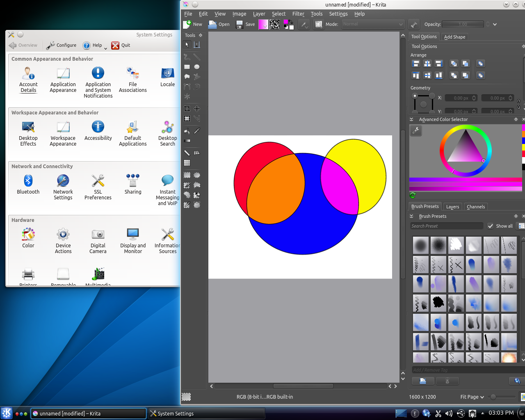Collapse the Advanced Color Selector docker
The image size is (525, 420).
click(x=411, y=119)
